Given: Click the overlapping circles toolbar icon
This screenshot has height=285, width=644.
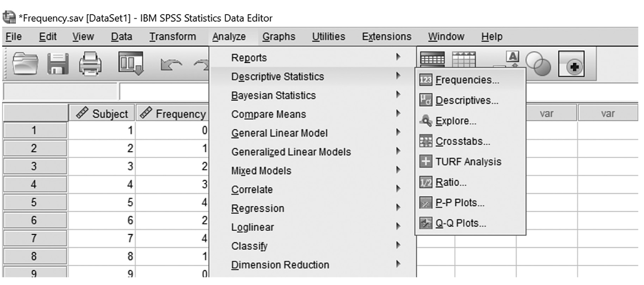Looking at the screenshot, I should coord(538,64).
